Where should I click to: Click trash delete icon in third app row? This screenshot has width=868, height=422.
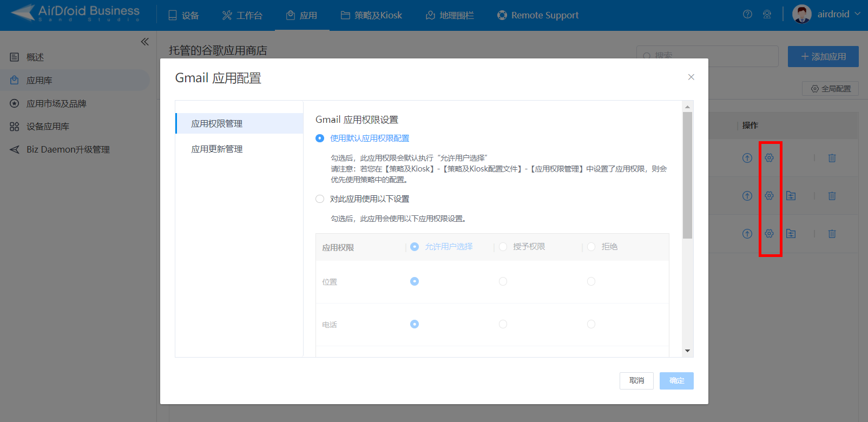coord(832,234)
